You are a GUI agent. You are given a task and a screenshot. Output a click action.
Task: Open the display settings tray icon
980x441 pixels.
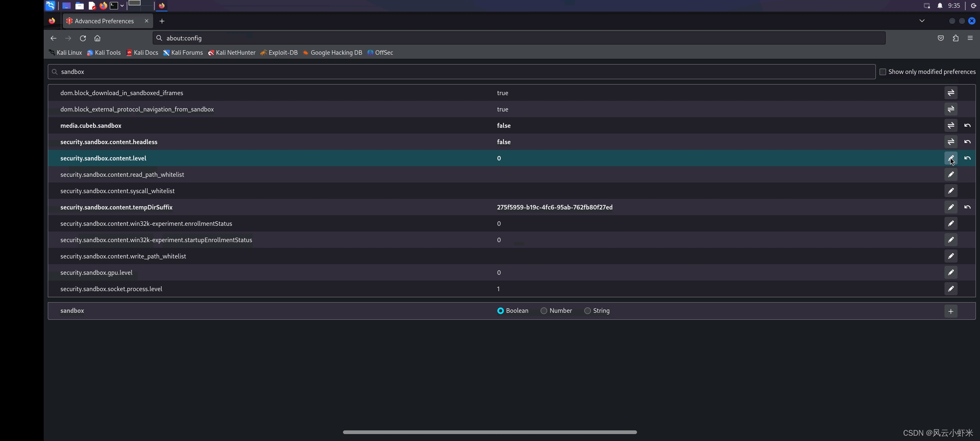pyautogui.click(x=927, y=6)
